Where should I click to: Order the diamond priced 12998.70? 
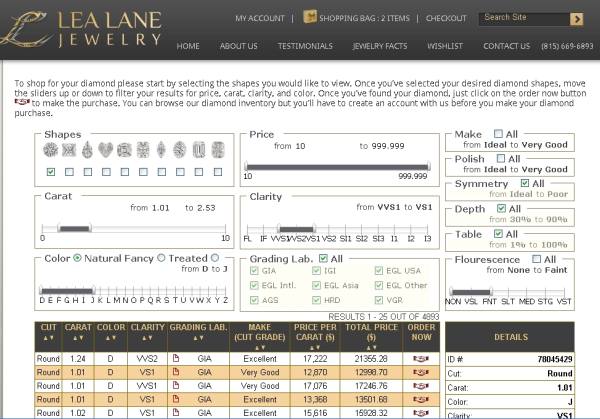pyautogui.click(x=421, y=372)
